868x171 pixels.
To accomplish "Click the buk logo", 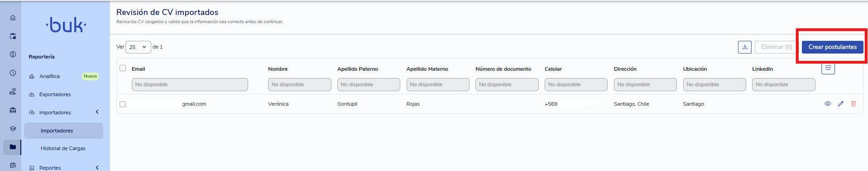I will [66, 25].
